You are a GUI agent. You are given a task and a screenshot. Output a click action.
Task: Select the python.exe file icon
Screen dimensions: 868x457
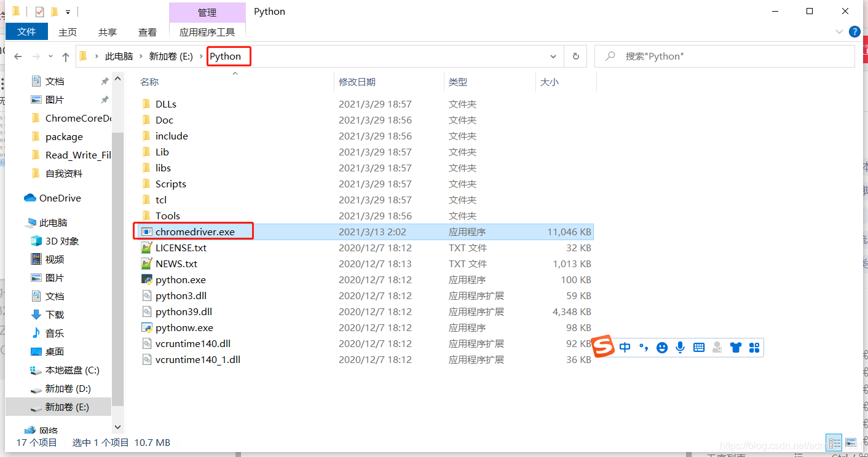[x=146, y=279]
